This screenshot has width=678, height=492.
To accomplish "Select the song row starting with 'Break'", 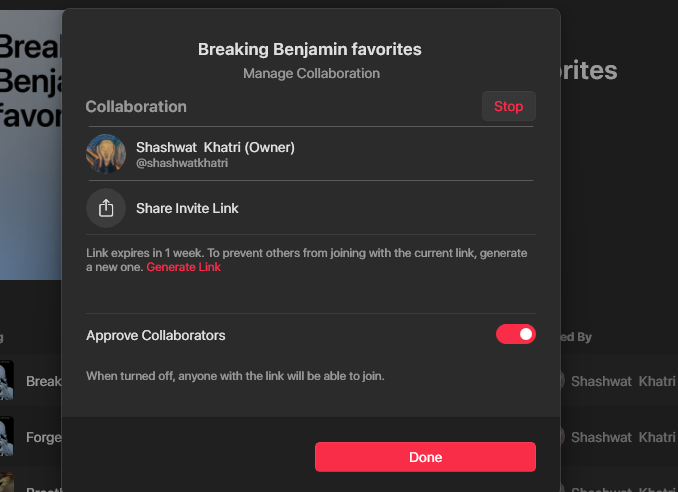I will click(43, 381).
